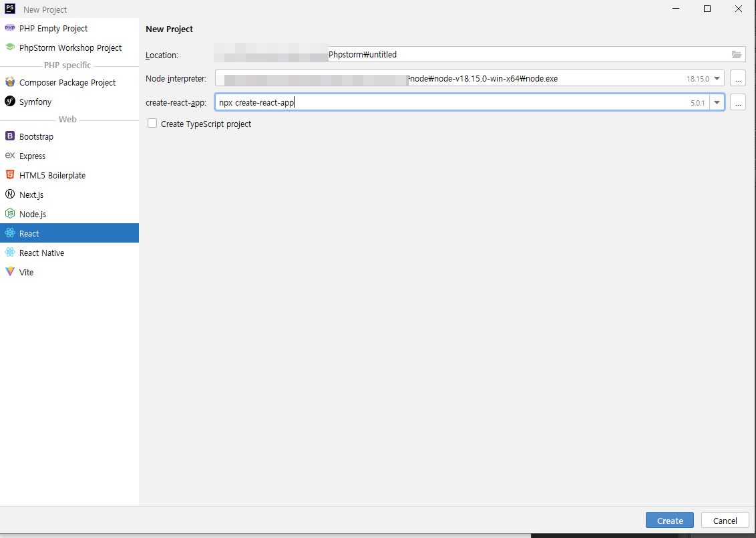
Task: Choose Symfony project type
Action: (69, 102)
